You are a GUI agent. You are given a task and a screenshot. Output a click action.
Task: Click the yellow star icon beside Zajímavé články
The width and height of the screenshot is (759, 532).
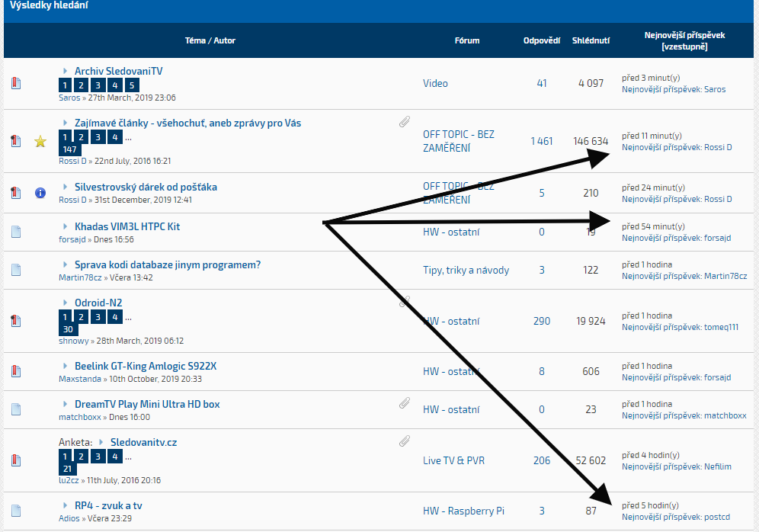tap(40, 141)
